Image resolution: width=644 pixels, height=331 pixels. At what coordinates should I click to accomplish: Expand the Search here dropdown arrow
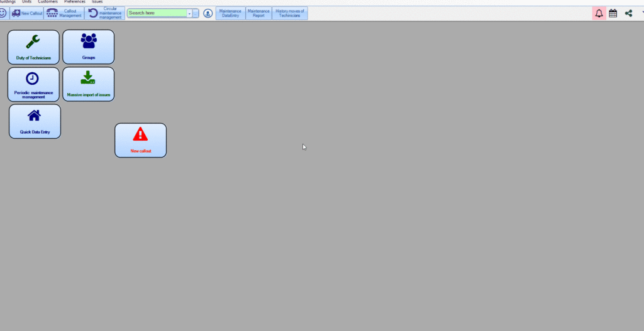pos(189,13)
